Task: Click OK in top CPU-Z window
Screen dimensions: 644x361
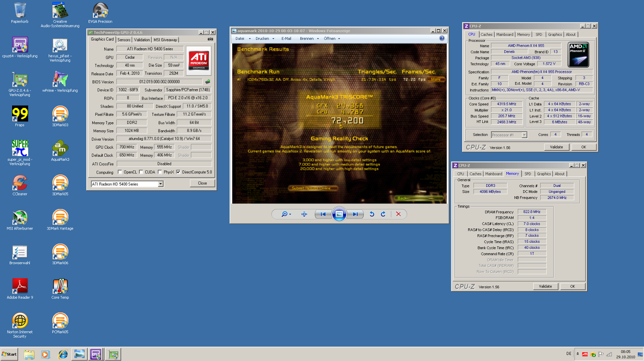Action: point(584,147)
